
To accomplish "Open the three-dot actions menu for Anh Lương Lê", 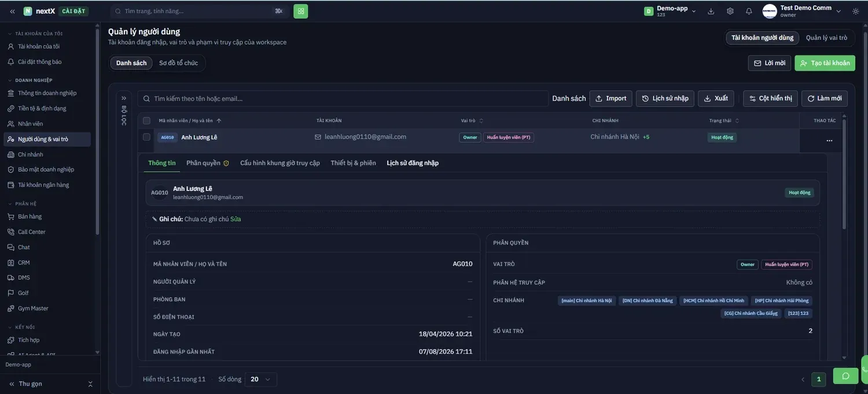I will point(829,141).
